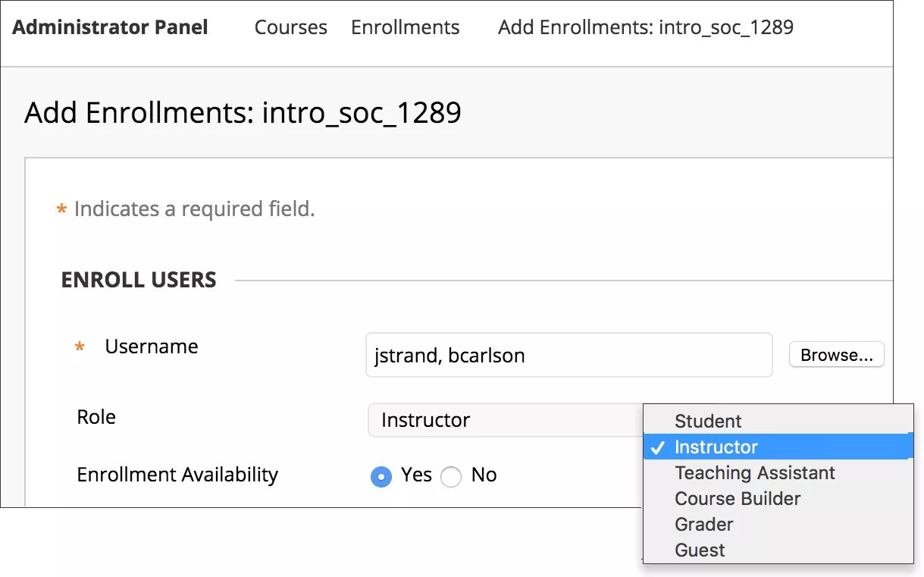Select Yes for Enrollment Availability
The image size is (924, 577).
(381, 476)
